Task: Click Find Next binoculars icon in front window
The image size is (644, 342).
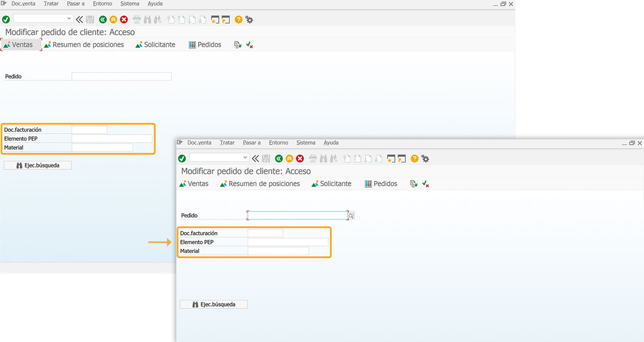Action: click(x=334, y=159)
